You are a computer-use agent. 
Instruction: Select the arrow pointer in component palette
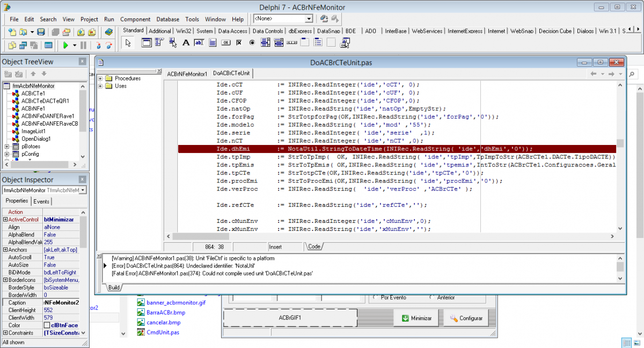pos(128,43)
